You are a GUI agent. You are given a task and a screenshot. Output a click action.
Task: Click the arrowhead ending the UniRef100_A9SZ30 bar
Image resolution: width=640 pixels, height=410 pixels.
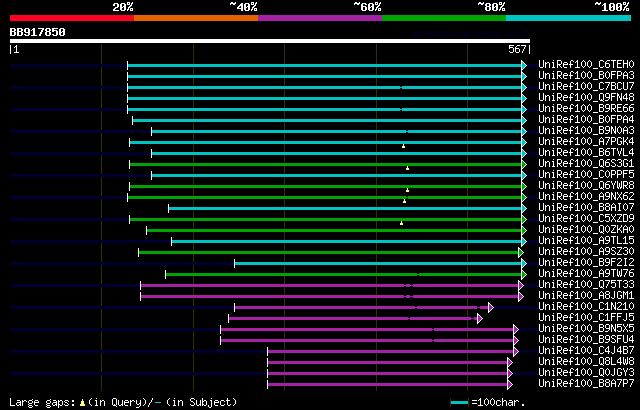click(521, 253)
